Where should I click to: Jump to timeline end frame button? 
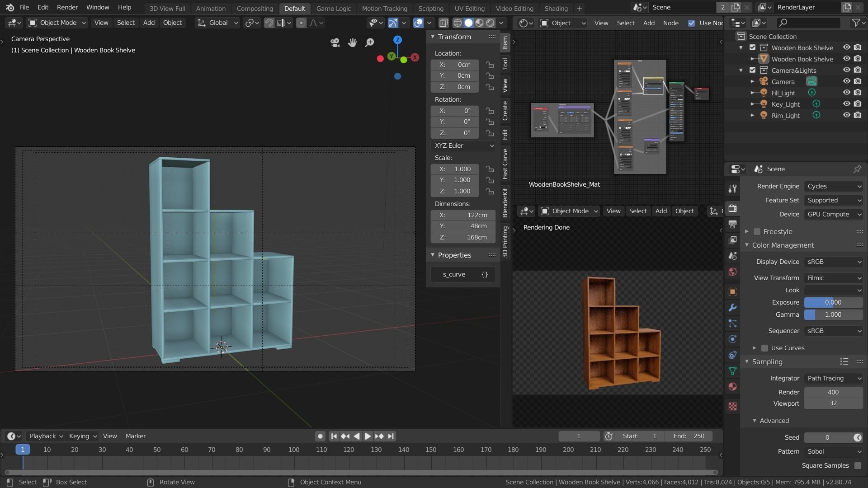tap(391, 436)
